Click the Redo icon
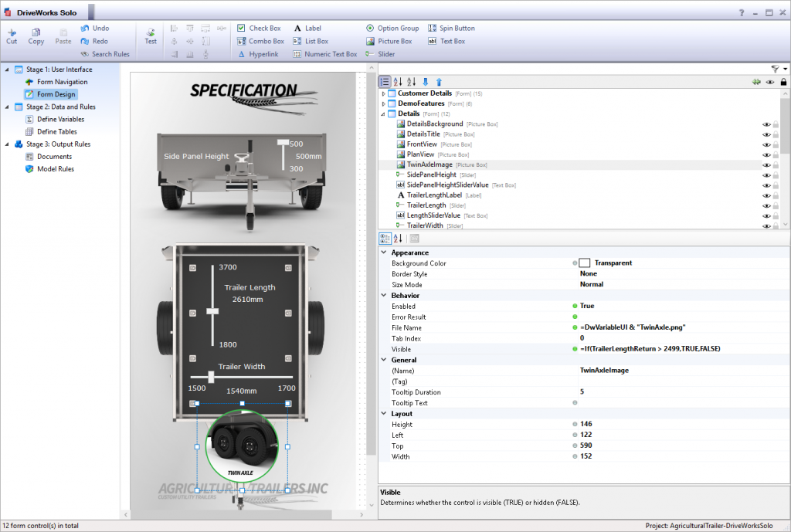 pyautogui.click(x=85, y=42)
